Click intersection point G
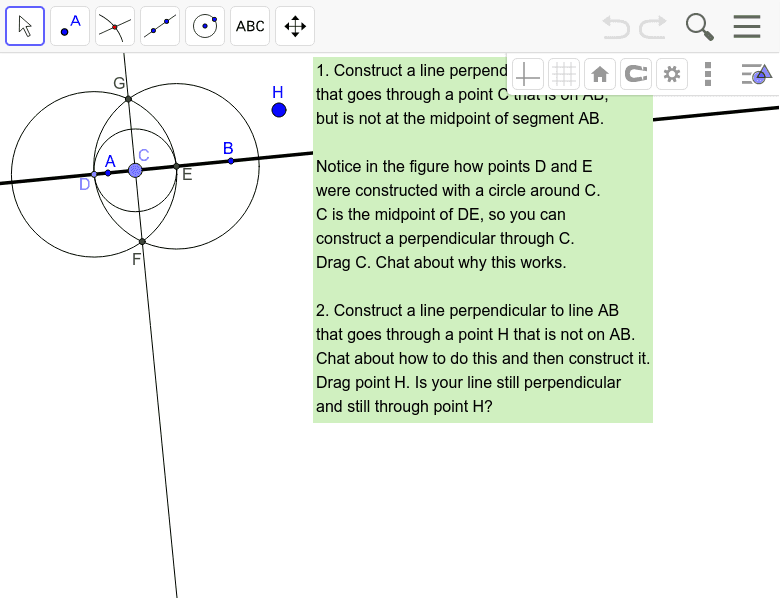 tap(129, 99)
